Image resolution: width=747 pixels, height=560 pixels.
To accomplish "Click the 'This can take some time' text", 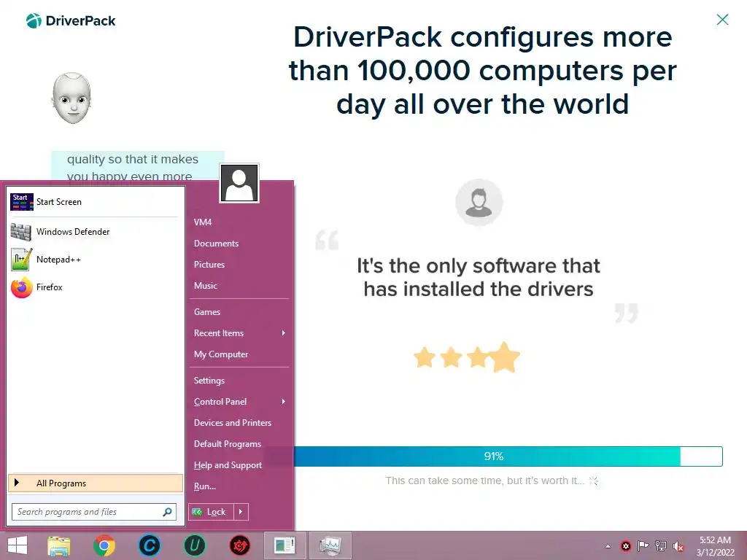I will coord(484,481).
